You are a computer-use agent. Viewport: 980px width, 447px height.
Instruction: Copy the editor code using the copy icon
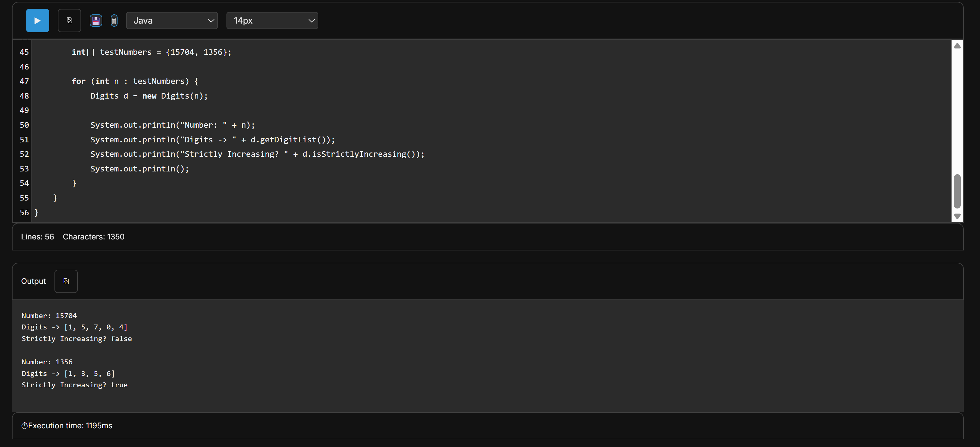coord(69,21)
